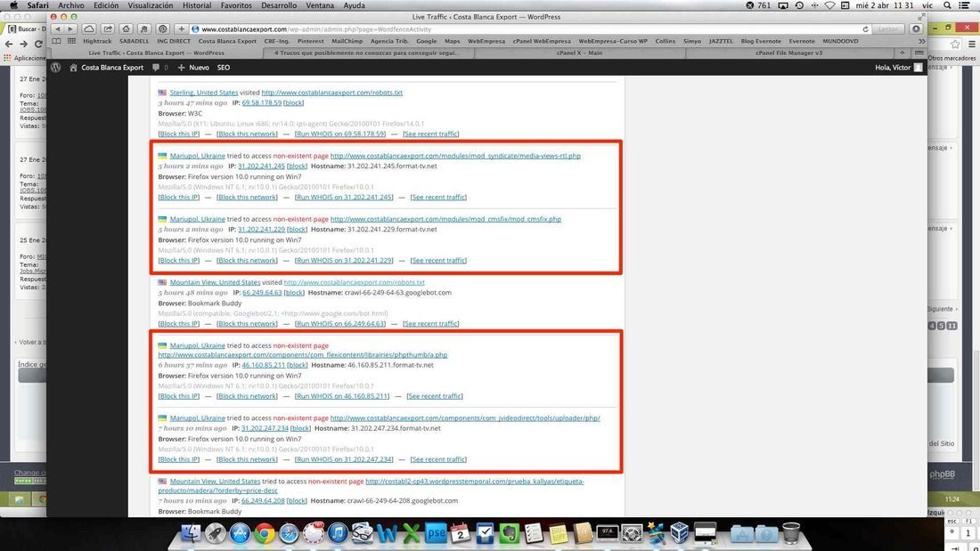Image resolution: width=980 pixels, height=551 pixels.
Task: Open the Desarrollo menu
Action: click(279, 5)
